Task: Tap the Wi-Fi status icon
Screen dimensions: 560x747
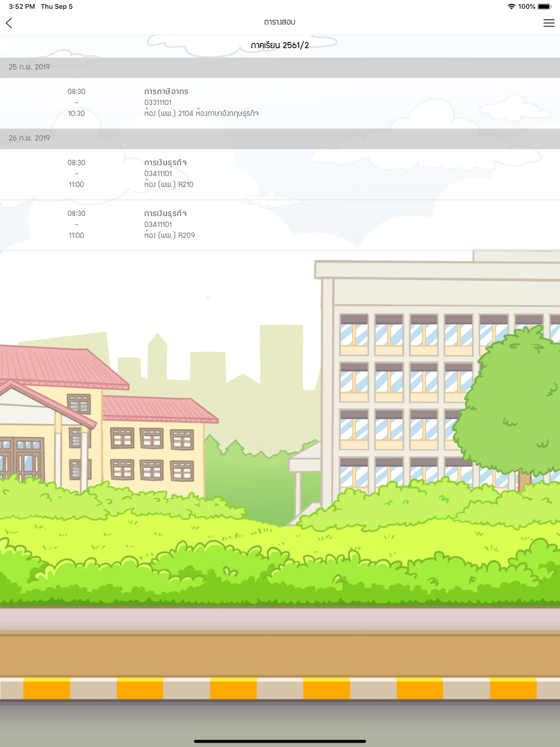Action: coord(511,6)
